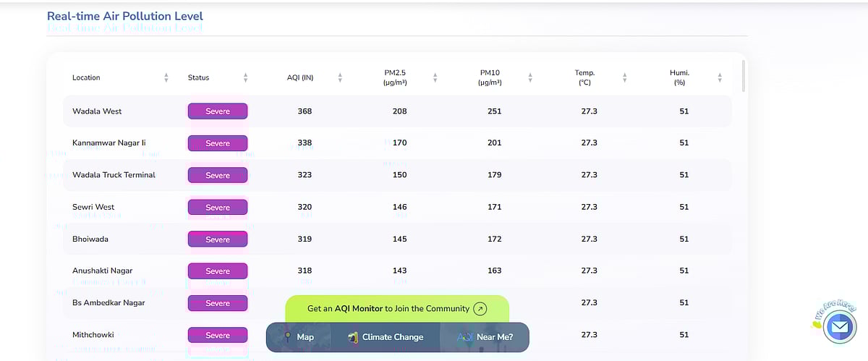Sort by AQI (IN) column arrows

(x=340, y=77)
